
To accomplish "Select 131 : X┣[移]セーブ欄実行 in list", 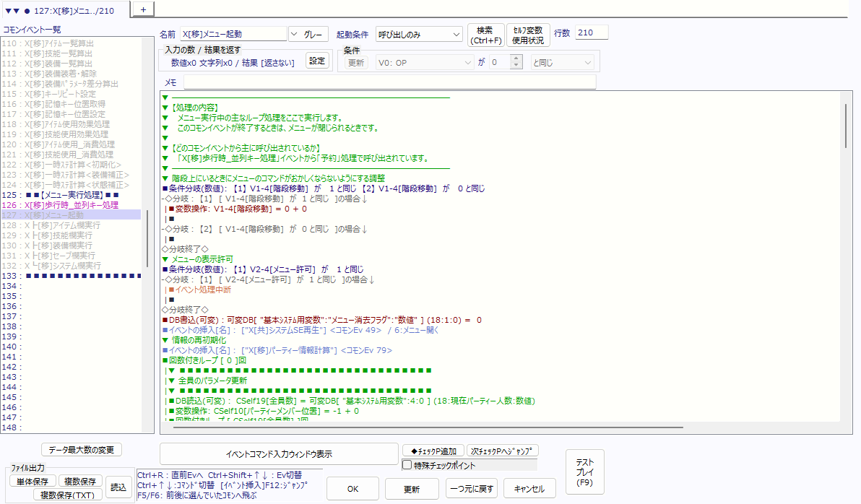I will 71,256.
